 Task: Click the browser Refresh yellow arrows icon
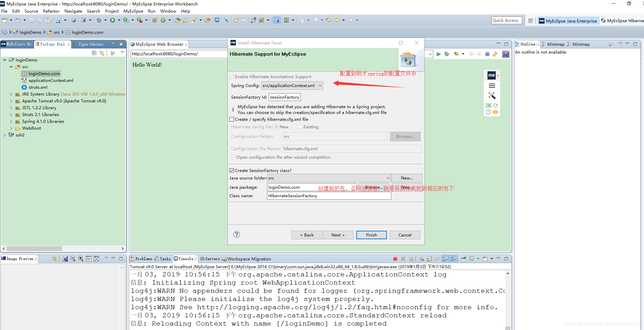(495, 54)
